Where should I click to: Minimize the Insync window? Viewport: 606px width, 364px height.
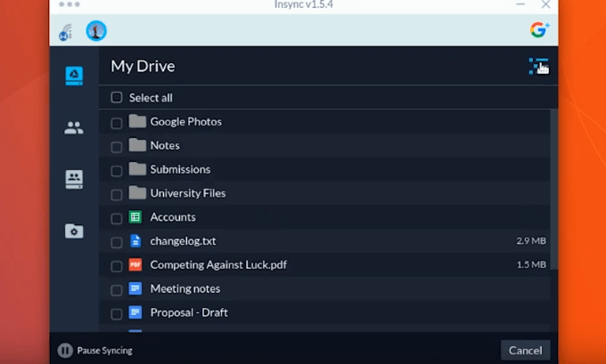pyautogui.click(x=520, y=4)
